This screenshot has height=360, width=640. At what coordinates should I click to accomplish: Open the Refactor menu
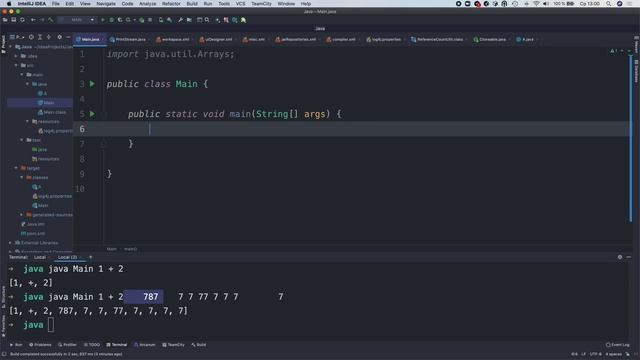pos(171,4)
